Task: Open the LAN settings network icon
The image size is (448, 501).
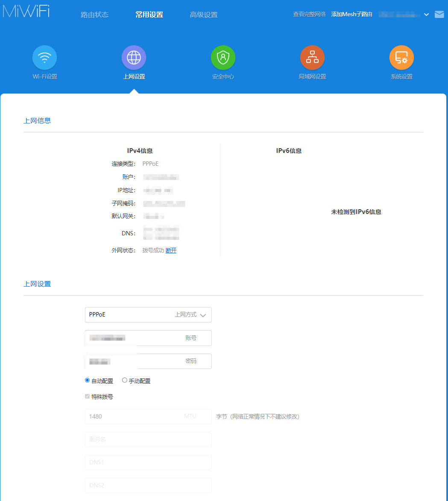Action: coord(312,58)
